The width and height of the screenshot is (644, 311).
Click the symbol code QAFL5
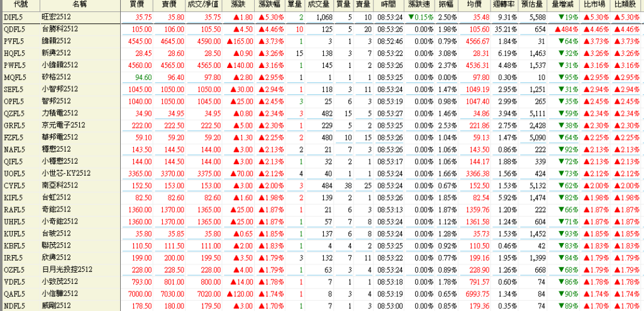14,293
